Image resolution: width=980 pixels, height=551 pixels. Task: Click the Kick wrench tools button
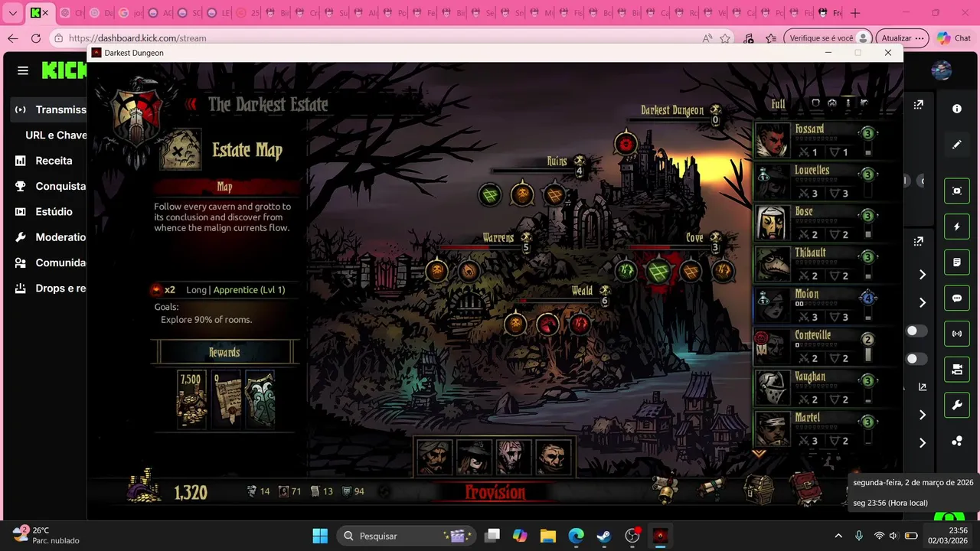coord(956,406)
